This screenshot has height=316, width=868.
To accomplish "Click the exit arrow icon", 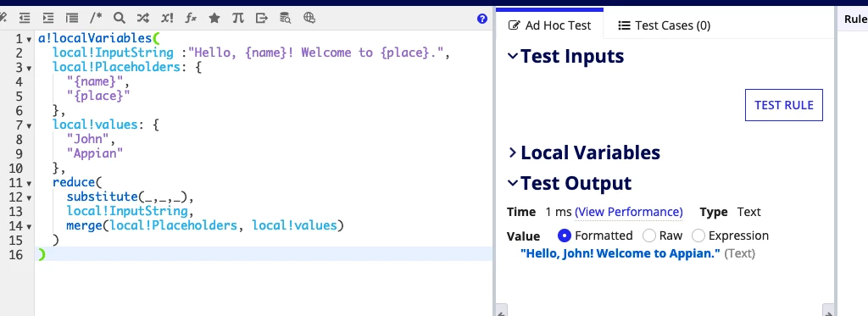I will coord(262,19).
